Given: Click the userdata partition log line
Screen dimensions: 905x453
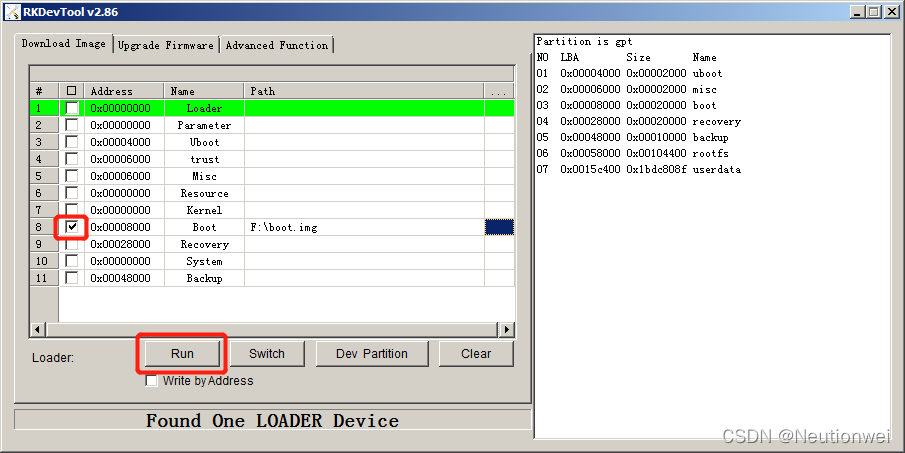Looking at the screenshot, I should point(638,169).
